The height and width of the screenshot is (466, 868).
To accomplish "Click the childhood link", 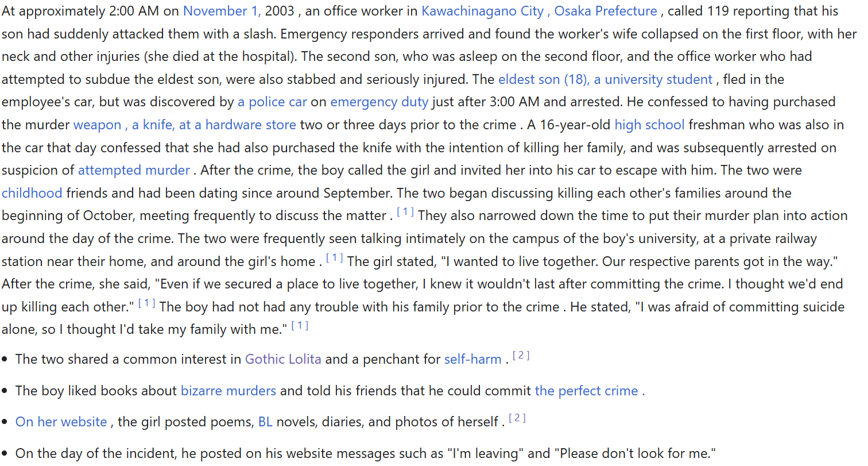I will click(32, 193).
